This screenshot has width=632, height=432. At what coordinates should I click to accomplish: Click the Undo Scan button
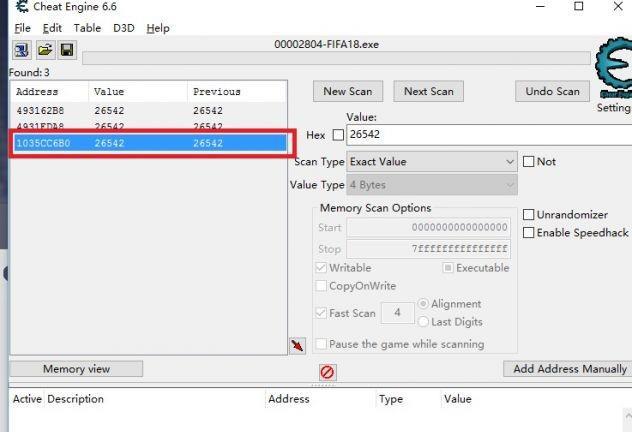pos(552,91)
